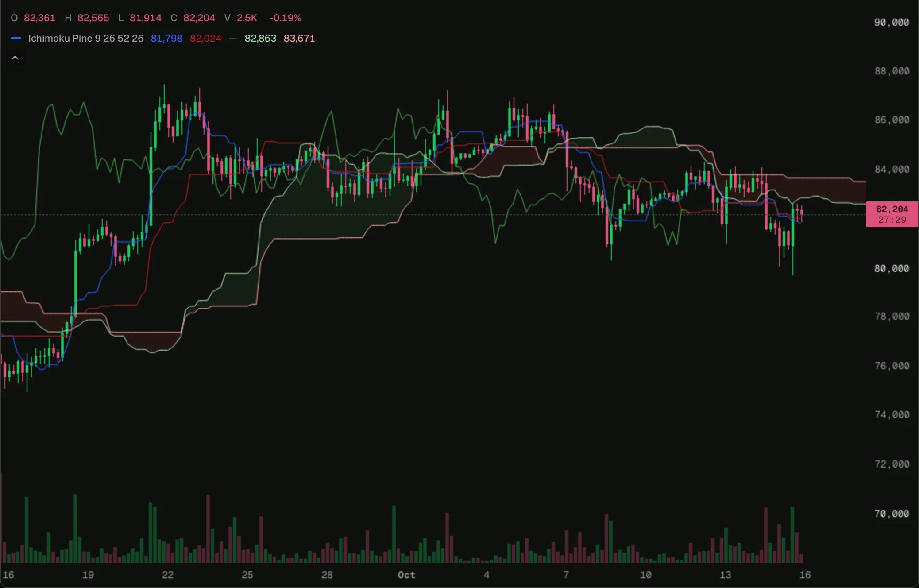The height and width of the screenshot is (588, 919).
Task: Click the 10 date label on time axis
Action: point(646,575)
